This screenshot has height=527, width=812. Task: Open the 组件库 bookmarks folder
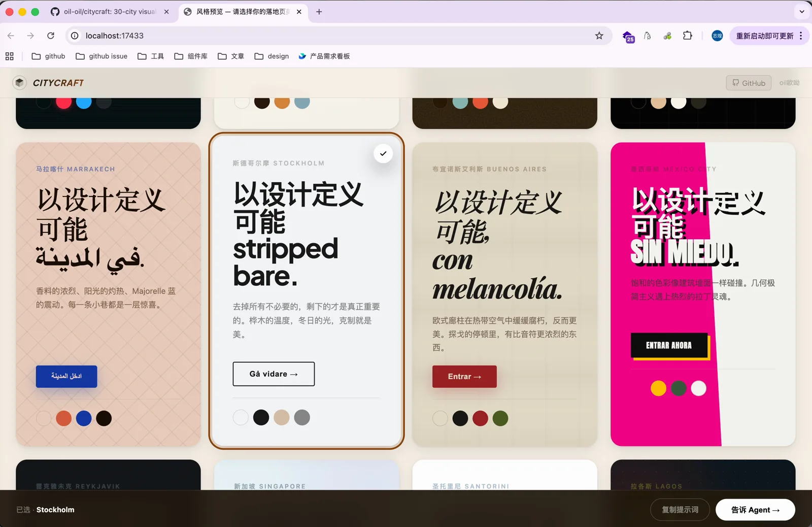191,56
